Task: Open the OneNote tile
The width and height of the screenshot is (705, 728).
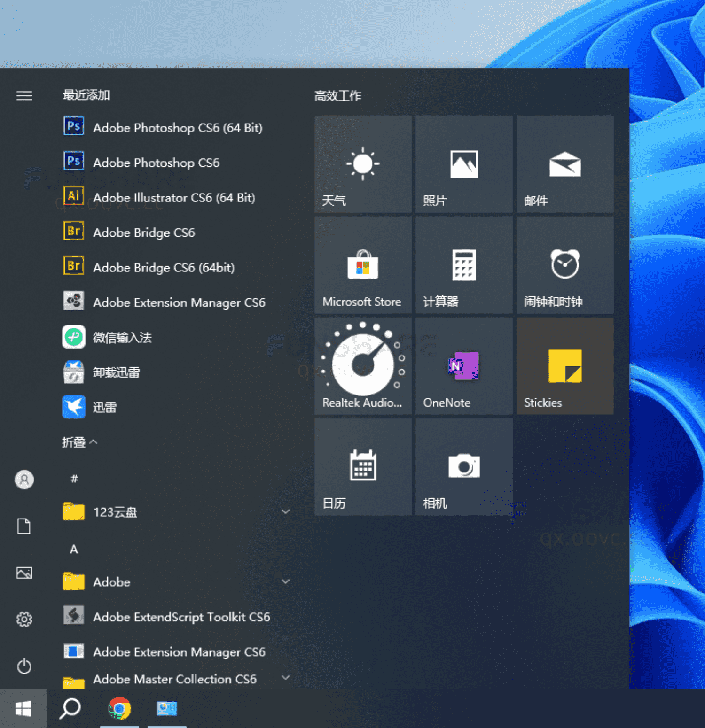Action: pos(464,366)
